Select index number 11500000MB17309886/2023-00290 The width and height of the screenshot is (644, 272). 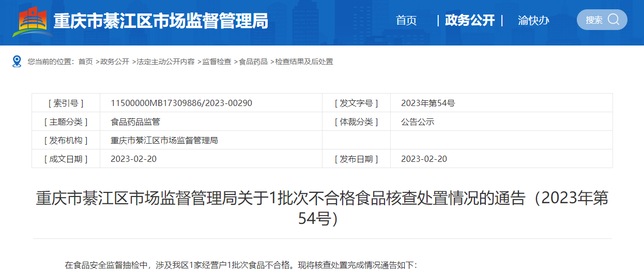point(181,103)
